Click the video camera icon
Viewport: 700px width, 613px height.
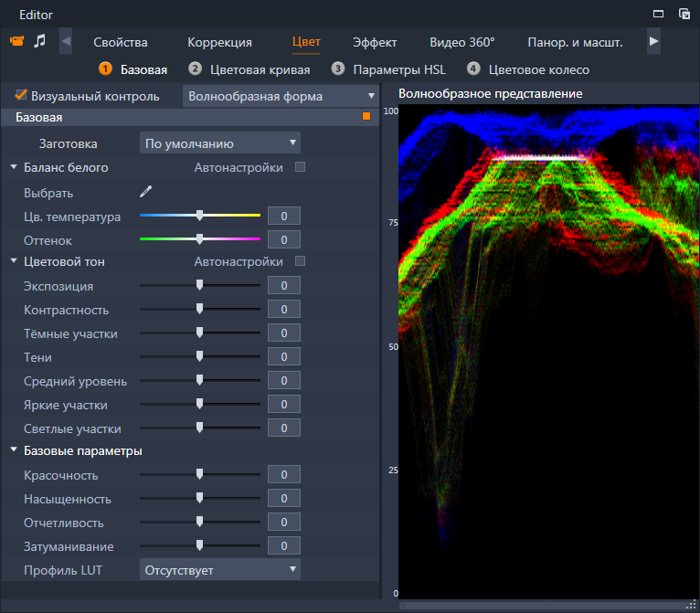click(16, 41)
